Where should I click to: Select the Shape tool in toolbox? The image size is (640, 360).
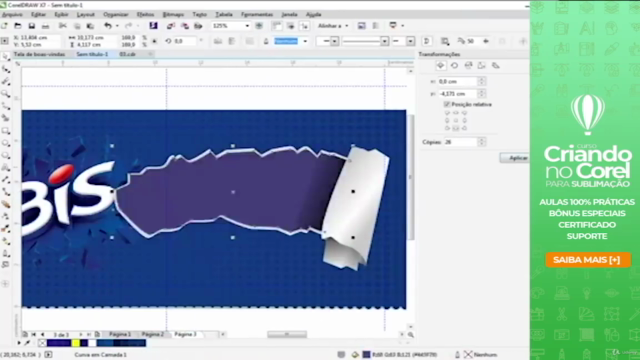(x=5, y=69)
